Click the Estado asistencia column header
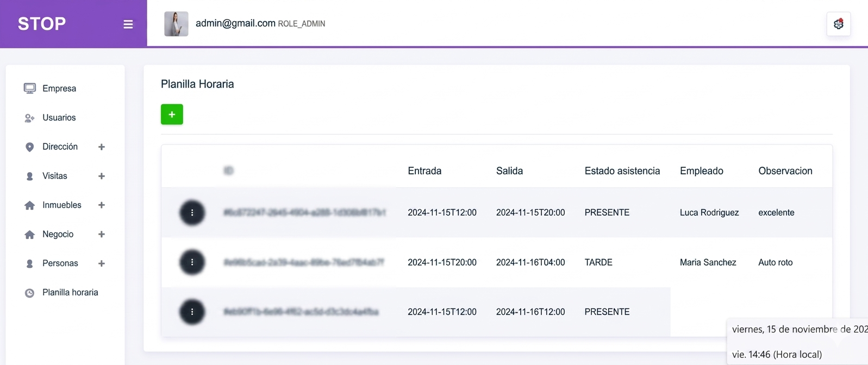The image size is (868, 365). point(622,171)
